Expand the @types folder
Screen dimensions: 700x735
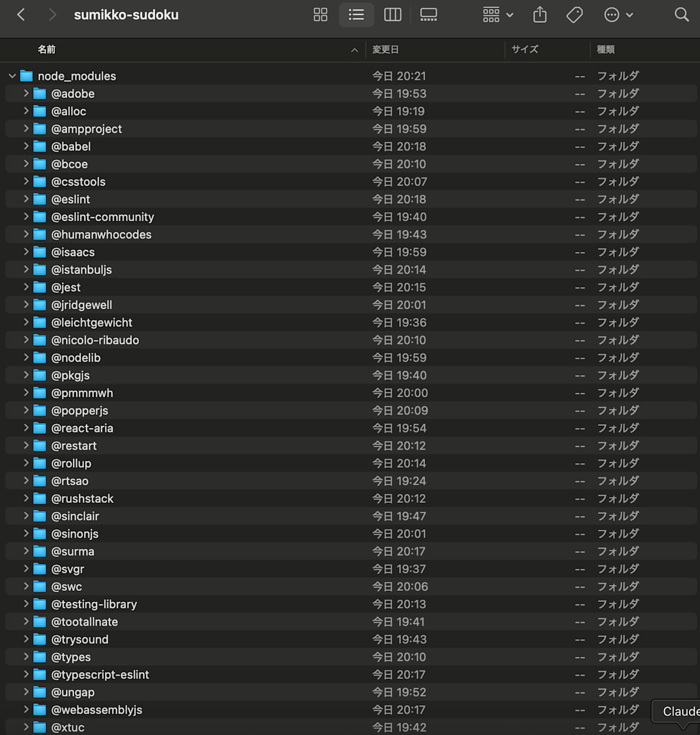pos(26,657)
